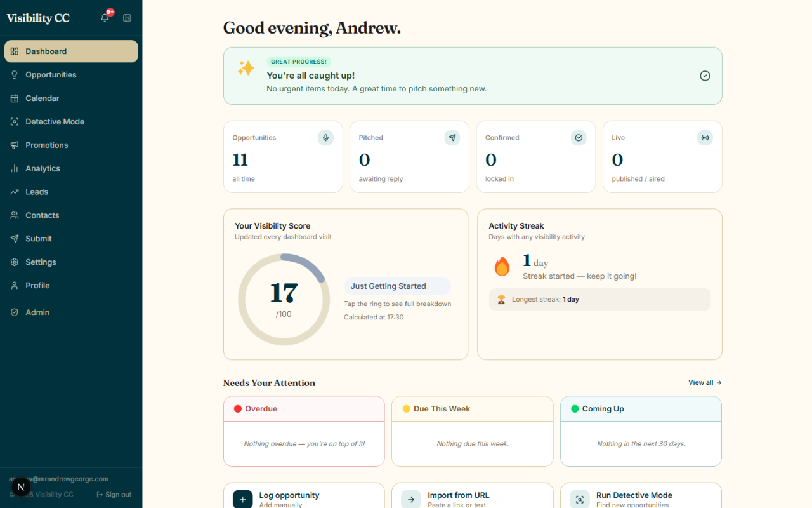Collapse the sidebar panel icon
812x508 pixels.
[x=127, y=18]
